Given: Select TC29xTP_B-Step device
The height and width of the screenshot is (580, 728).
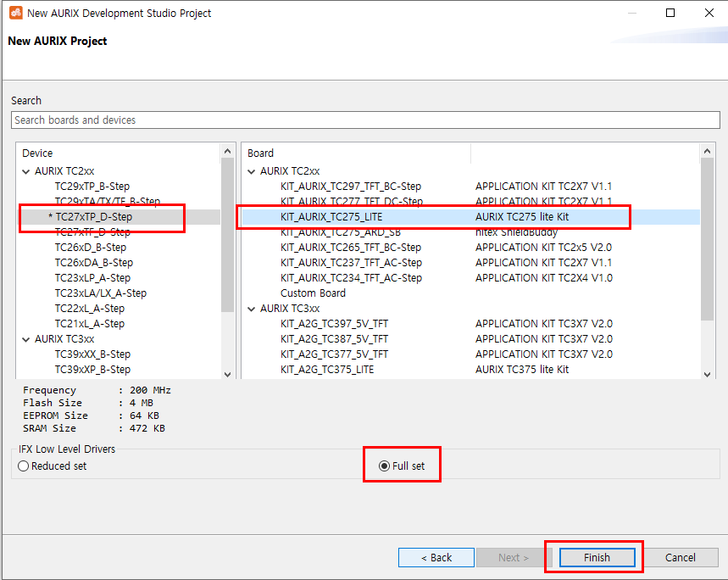Looking at the screenshot, I should [92, 187].
